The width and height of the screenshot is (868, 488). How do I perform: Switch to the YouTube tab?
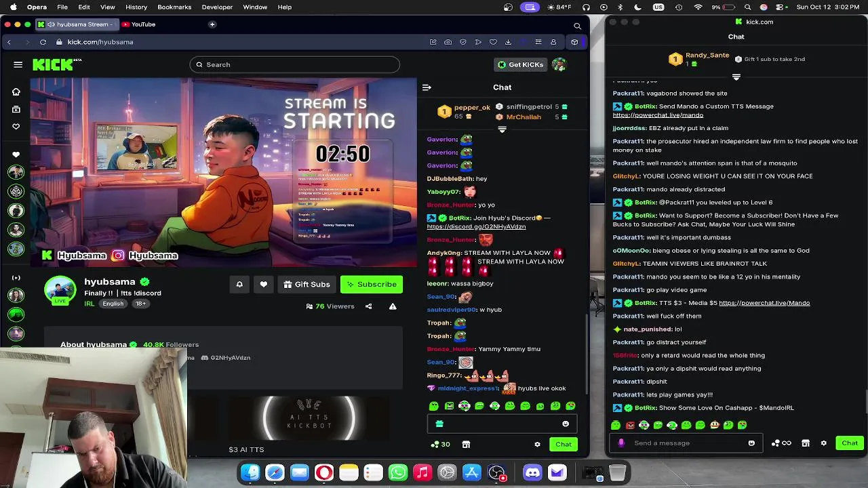coord(138,24)
